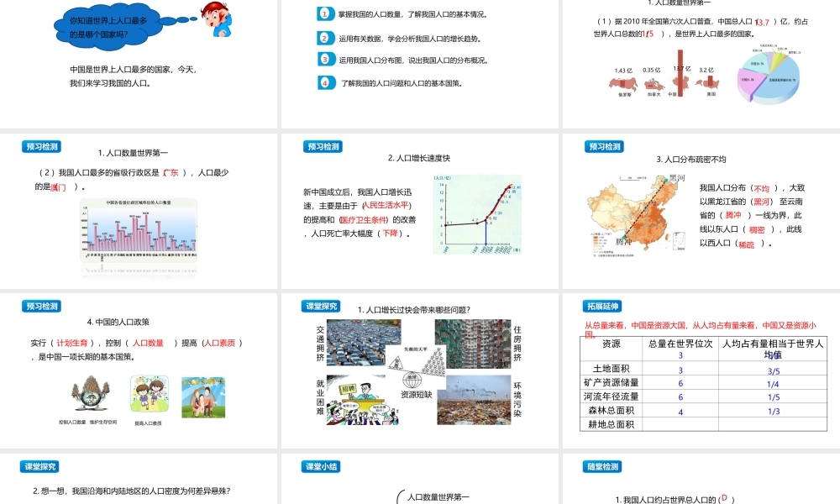The width and height of the screenshot is (840, 504).
Task: Click 预习检测 badge on 人口增长速度快 slide
Action: (323, 146)
